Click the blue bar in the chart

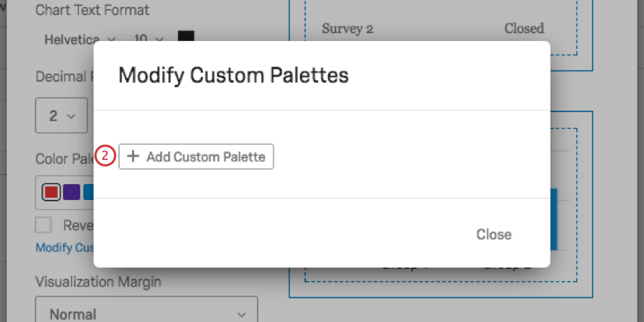pyautogui.click(x=553, y=220)
